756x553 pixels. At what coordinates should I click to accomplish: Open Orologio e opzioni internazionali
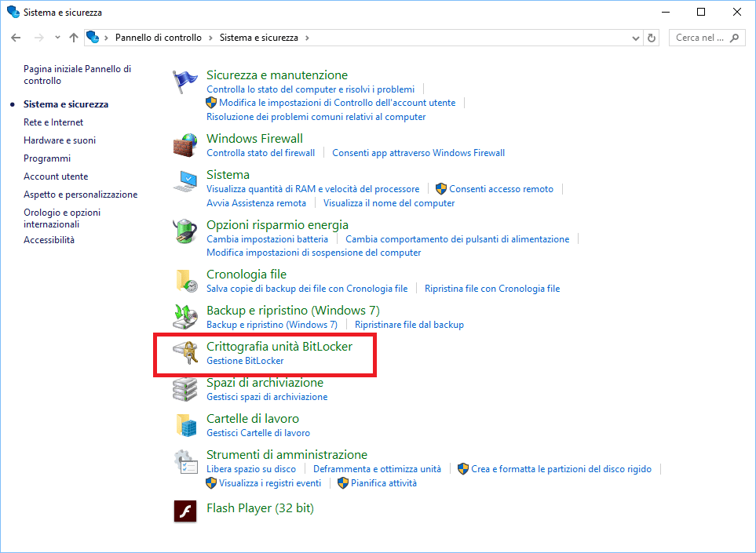62,218
